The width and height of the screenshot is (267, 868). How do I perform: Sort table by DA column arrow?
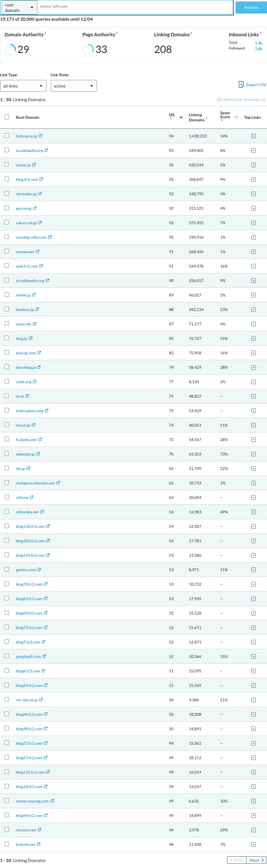point(181,118)
